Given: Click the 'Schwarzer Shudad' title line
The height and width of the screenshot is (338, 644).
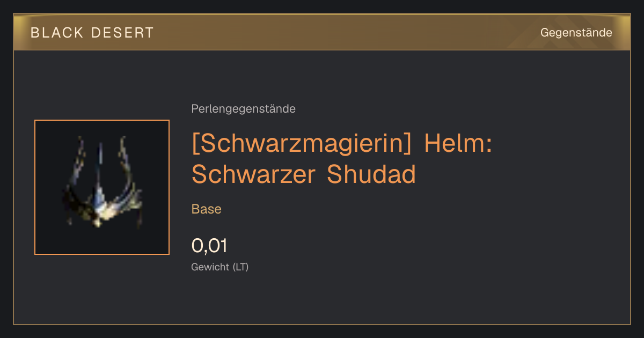Looking at the screenshot, I should tap(304, 174).
